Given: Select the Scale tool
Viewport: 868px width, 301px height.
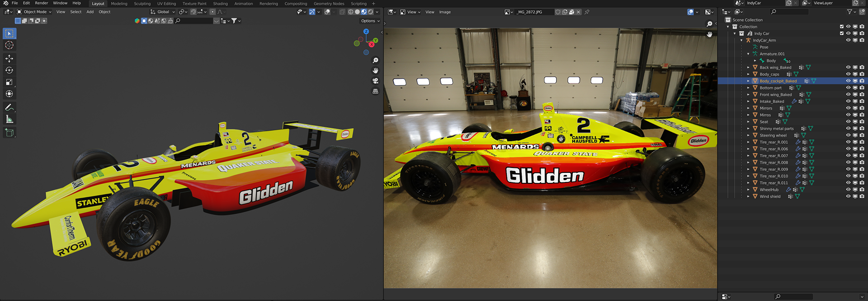Looking at the screenshot, I should [x=9, y=82].
